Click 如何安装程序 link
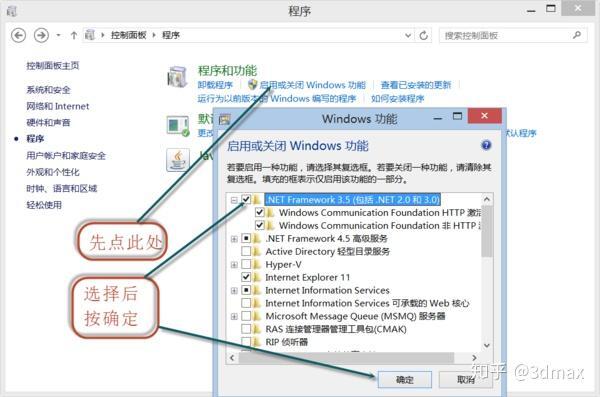The height and width of the screenshot is (397, 600). click(x=398, y=98)
